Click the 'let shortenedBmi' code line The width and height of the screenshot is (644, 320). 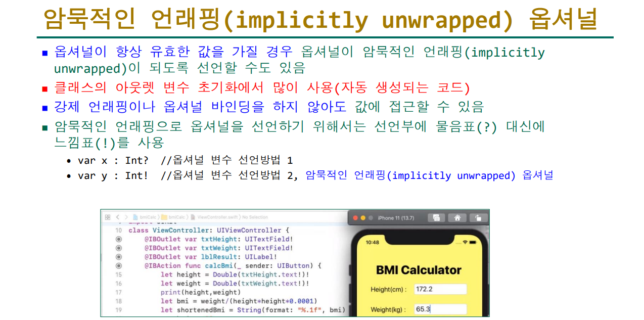[253, 310]
